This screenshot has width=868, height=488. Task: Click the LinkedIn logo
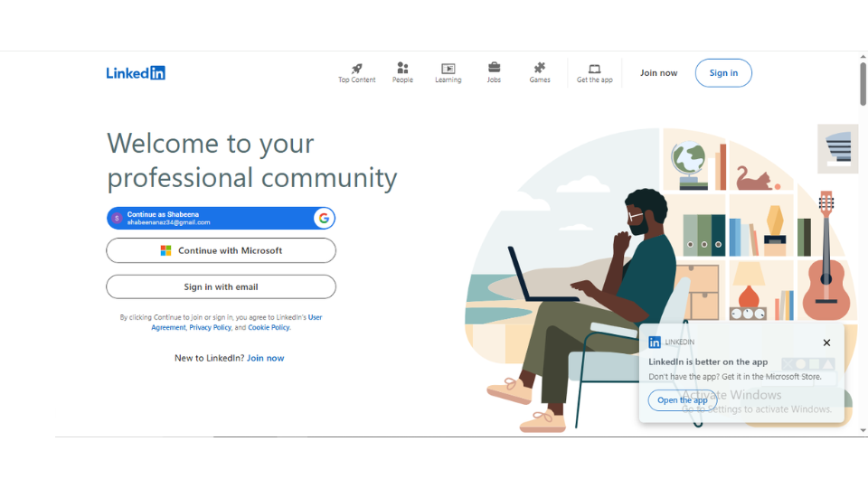click(x=136, y=73)
